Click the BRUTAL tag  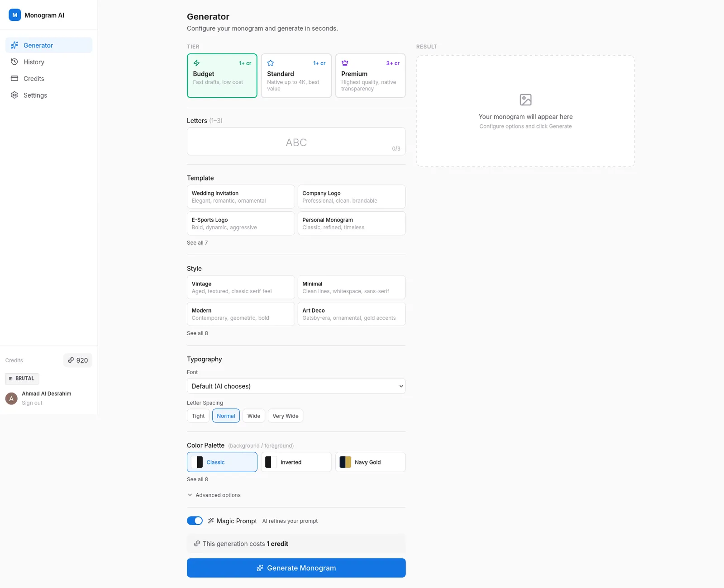[x=22, y=379]
